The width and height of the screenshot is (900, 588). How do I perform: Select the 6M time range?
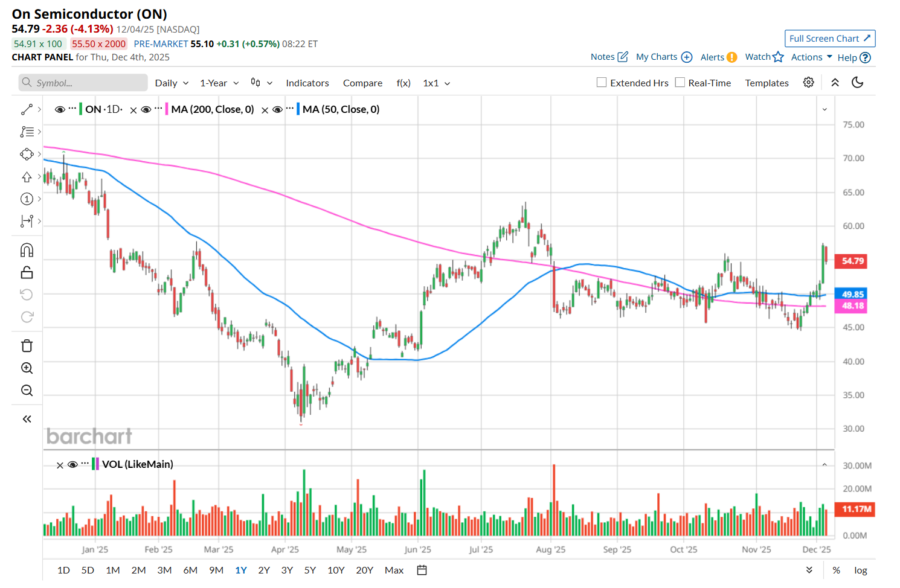pos(190,570)
